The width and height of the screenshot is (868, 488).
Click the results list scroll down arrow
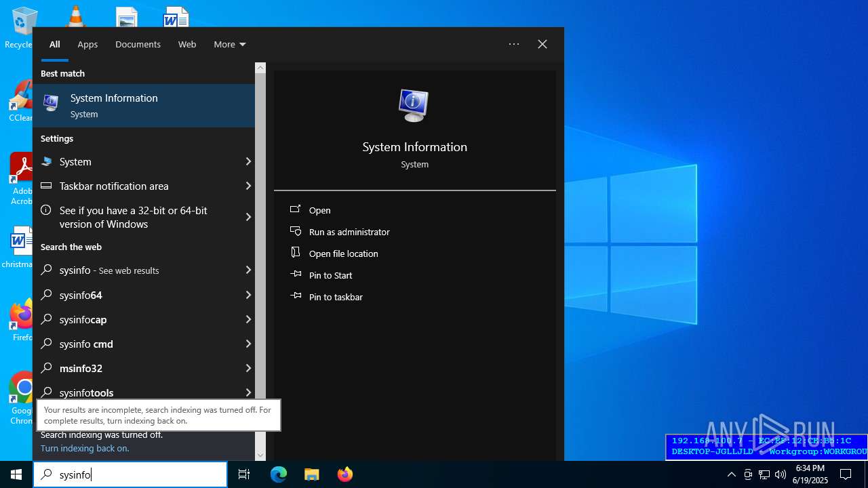260,455
